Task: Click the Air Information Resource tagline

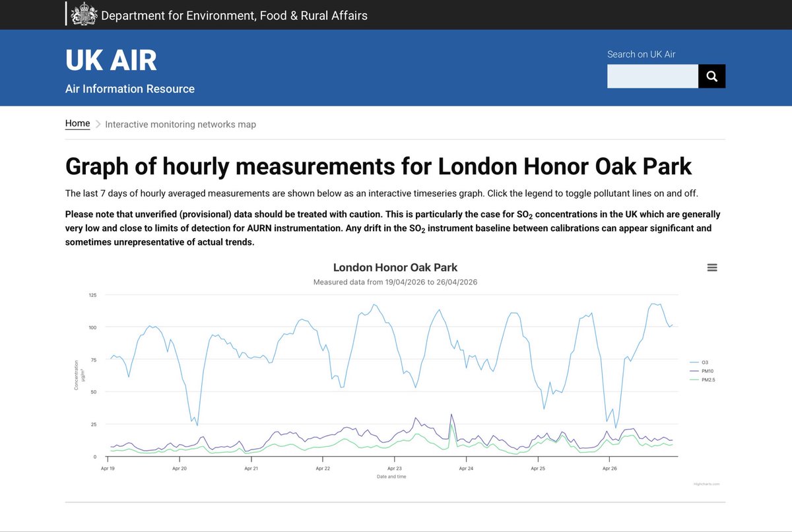Action: pos(130,88)
